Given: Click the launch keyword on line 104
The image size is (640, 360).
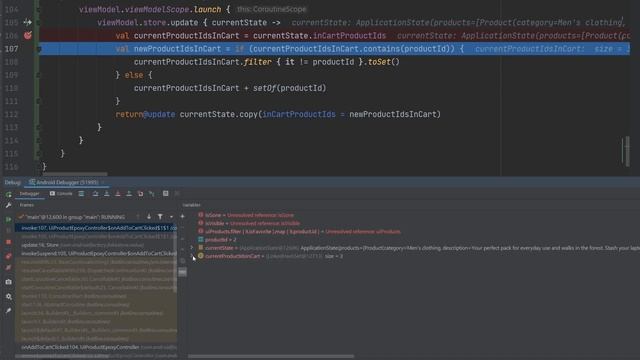Looking at the screenshot, I should pos(207,9).
